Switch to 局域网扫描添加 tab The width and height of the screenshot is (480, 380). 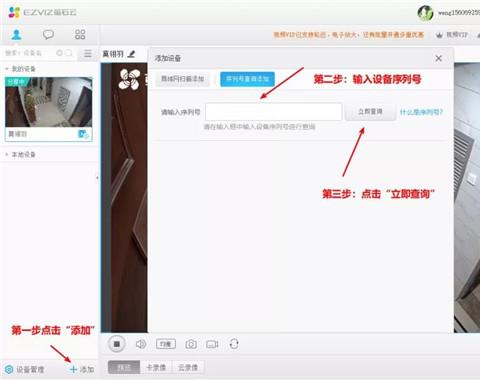click(182, 79)
